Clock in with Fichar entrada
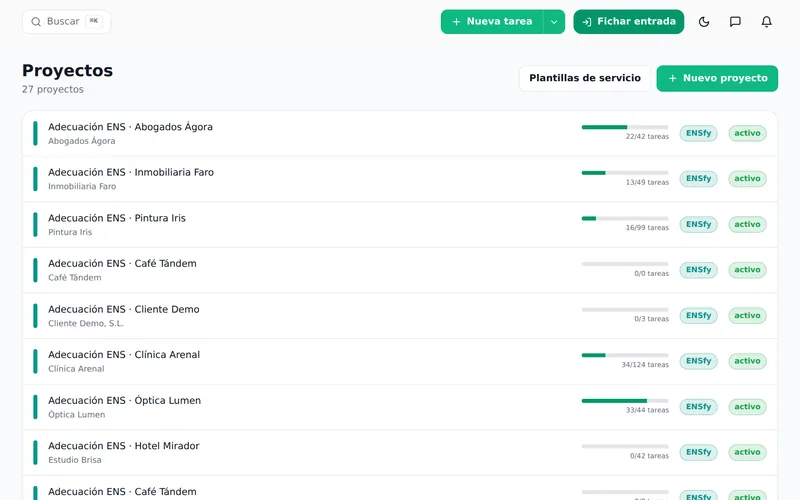 click(629, 21)
